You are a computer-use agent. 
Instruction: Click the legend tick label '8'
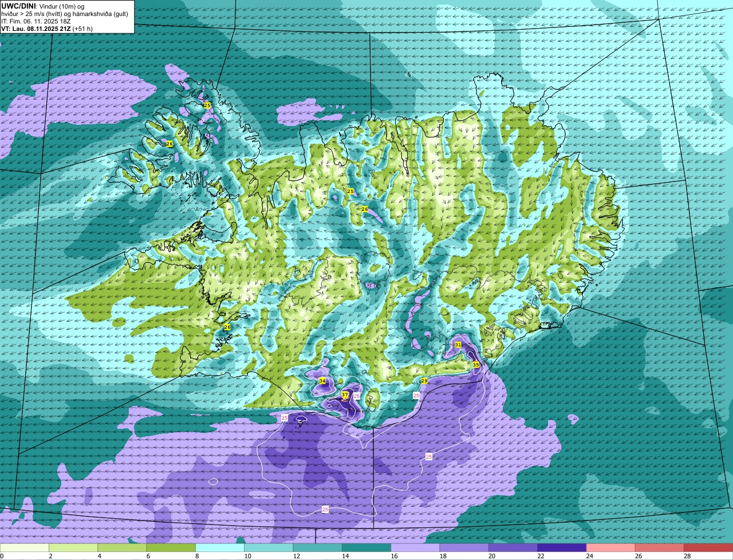click(x=197, y=555)
